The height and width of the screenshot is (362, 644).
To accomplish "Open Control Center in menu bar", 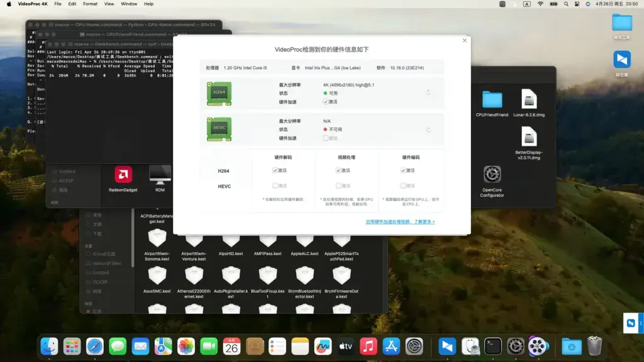I will (x=577, y=4).
